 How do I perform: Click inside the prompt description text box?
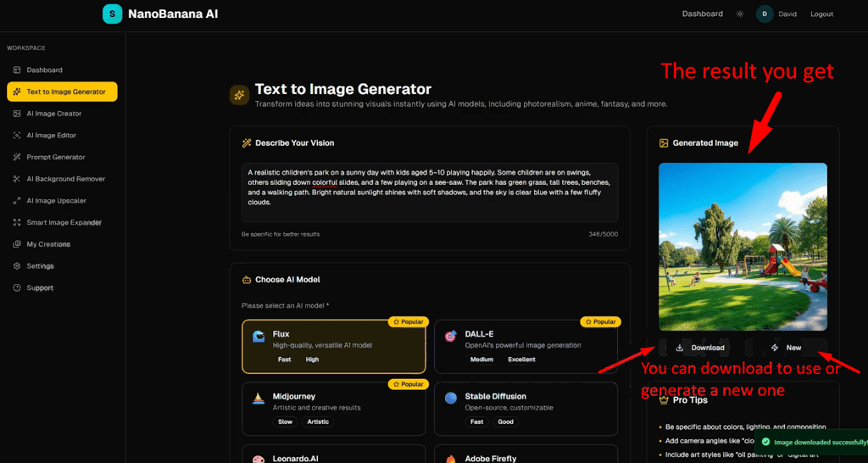430,192
